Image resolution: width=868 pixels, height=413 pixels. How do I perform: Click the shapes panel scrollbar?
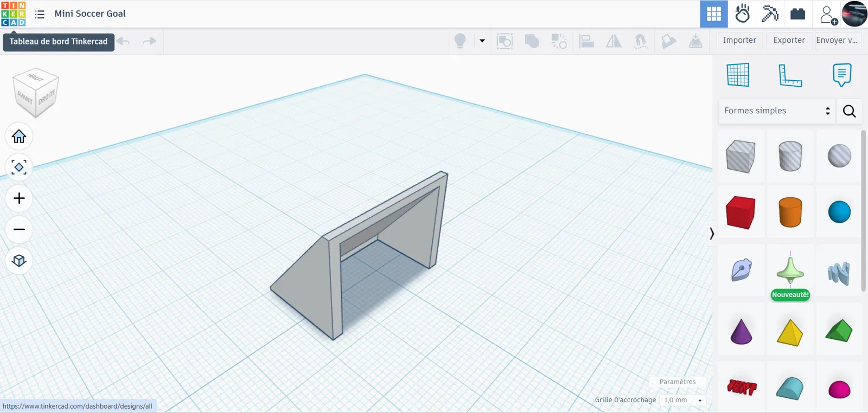point(864,211)
